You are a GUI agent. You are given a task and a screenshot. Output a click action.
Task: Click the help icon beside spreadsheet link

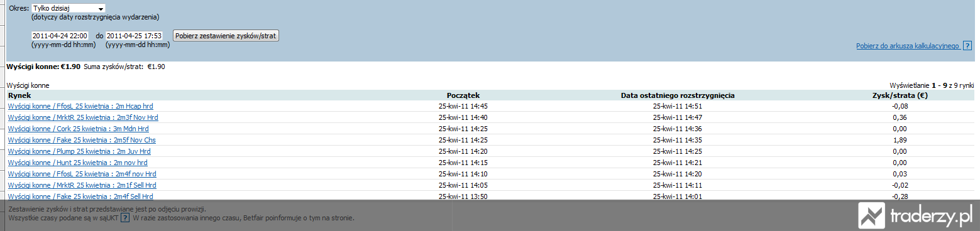click(x=966, y=46)
